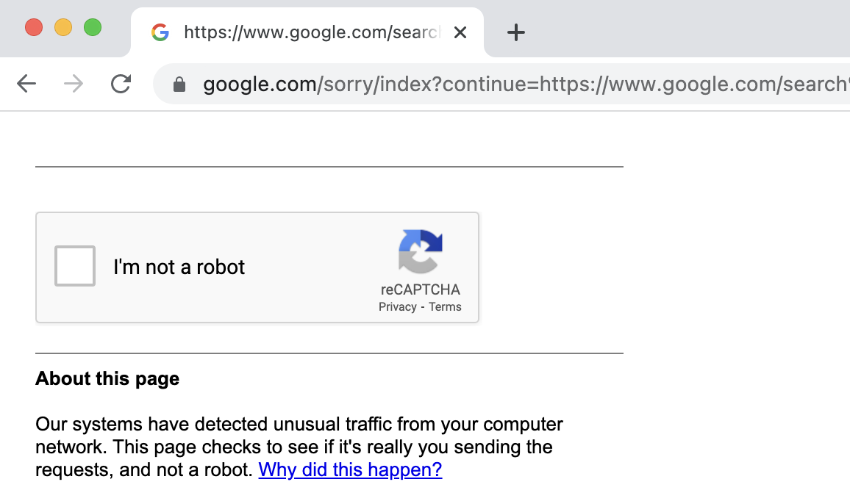Image resolution: width=850 pixels, height=504 pixels.
Task: Open a new tab with the plus icon
Action: click(x=515, y=32)
